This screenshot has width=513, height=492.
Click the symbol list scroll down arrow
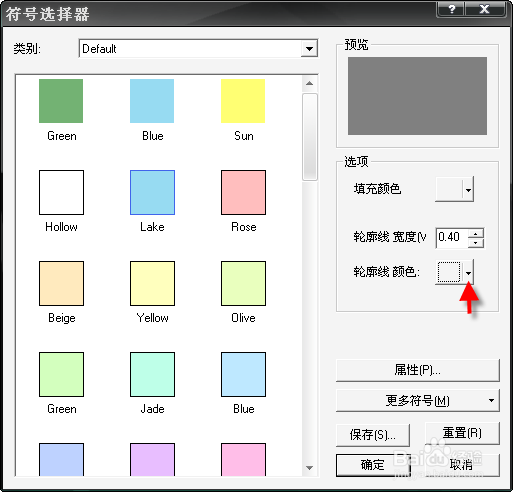[310, 468]
